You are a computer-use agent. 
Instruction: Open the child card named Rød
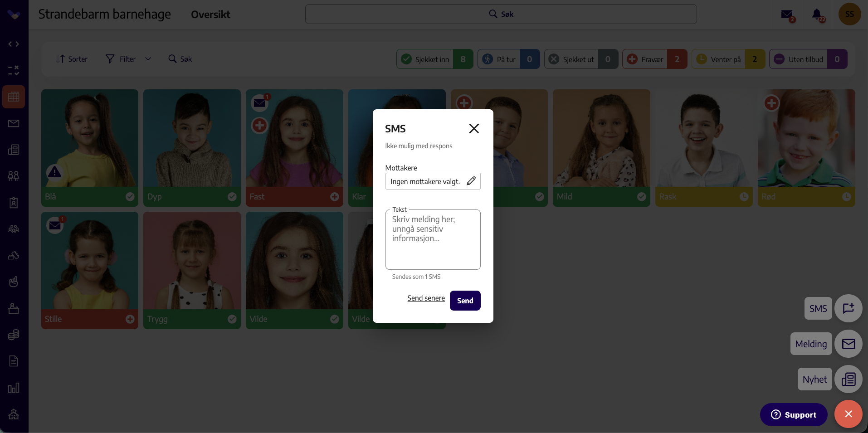coord(806,148)
